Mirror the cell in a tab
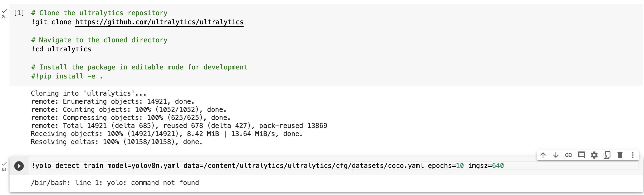Image resolution: width=644 pixels, height=195 pixels. (607, 155)
